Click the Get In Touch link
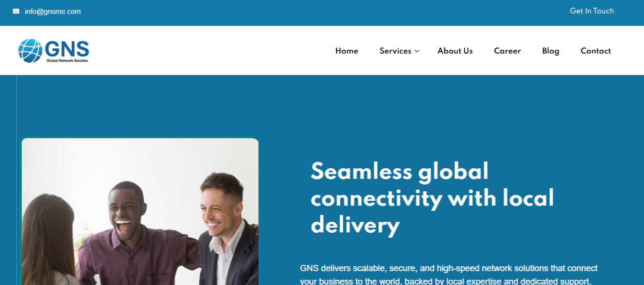The width and height of the screenshot is (644, 285). [592, 11]
